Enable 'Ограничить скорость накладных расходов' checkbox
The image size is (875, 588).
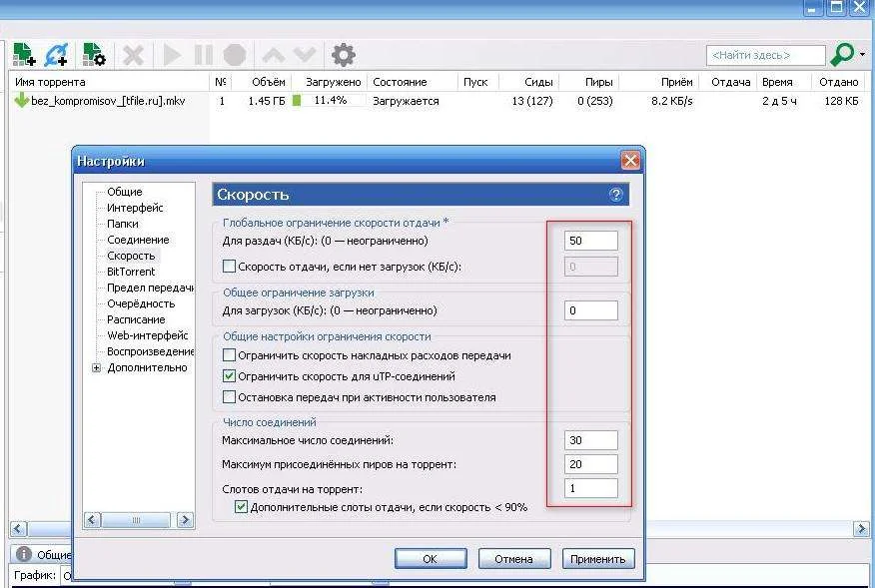(x=229, y=354)
